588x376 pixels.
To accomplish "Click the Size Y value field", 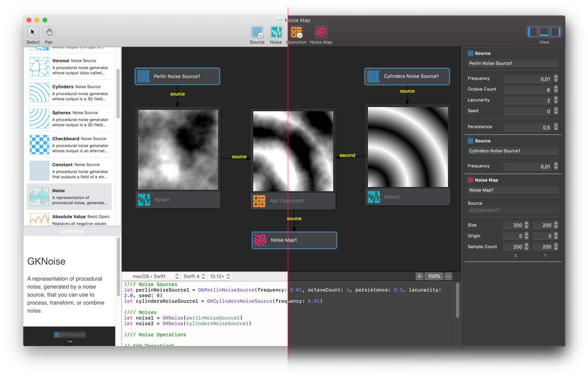I will (542, 225).
